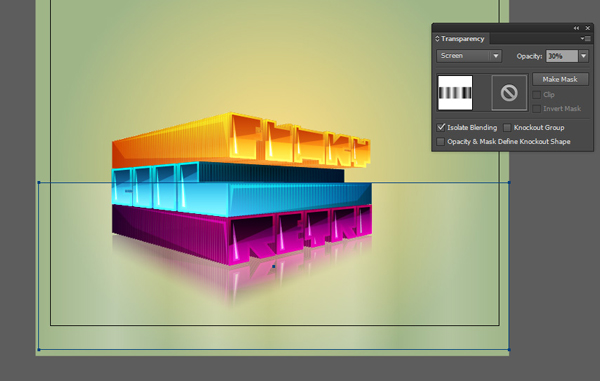600x381 pixels.
Task: Click the orange 3D text block
Action: tap(241, 140)
